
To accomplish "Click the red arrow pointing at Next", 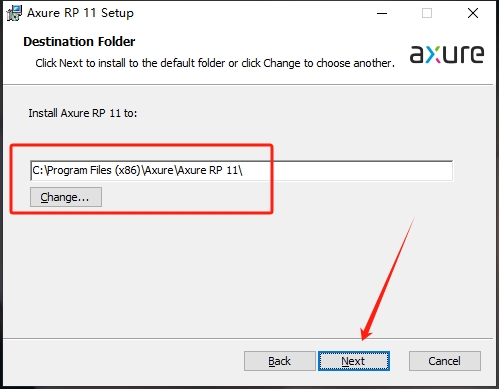I will [x=387, y=280].
